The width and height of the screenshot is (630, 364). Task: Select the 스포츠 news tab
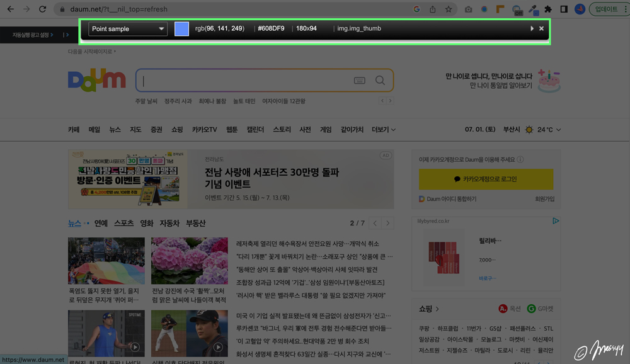click(123, 223)
